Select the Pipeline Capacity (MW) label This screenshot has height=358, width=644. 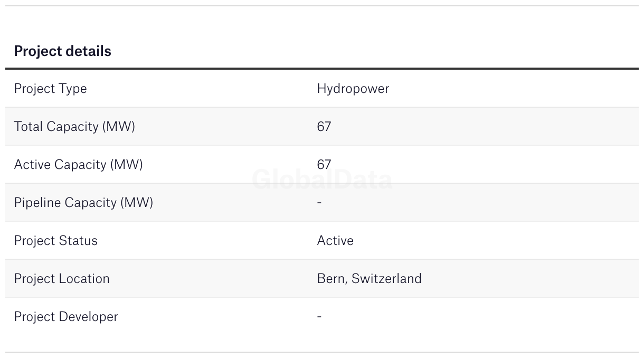pos(83,203)
